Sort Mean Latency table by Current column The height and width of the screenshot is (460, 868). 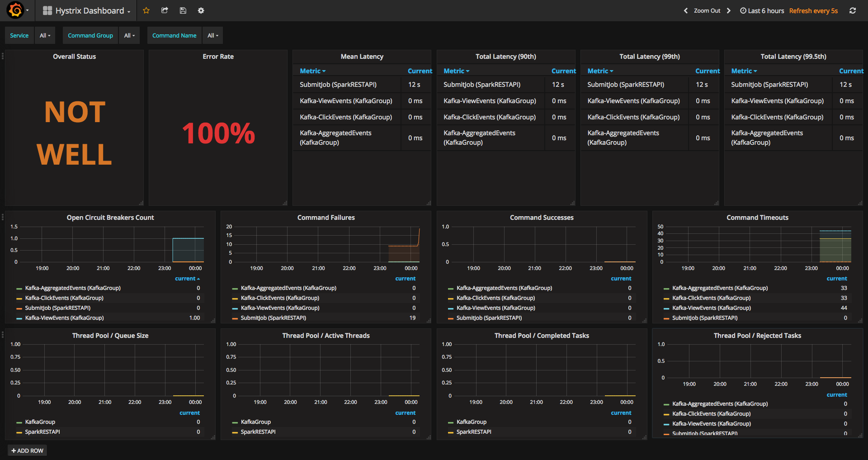[x=420, y=71]
